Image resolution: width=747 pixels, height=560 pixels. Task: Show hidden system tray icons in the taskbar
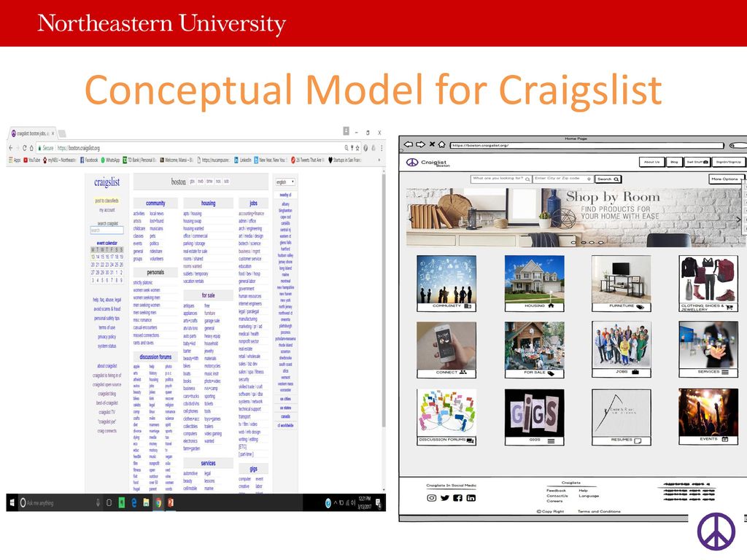pyautogui.click(x=336, y=503)
